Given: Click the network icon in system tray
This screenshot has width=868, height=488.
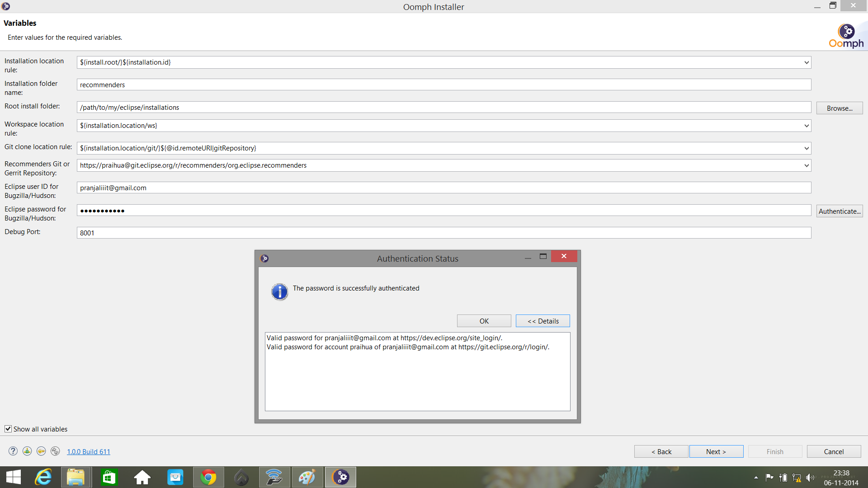Looking at the screenshot, I should 797,478.
